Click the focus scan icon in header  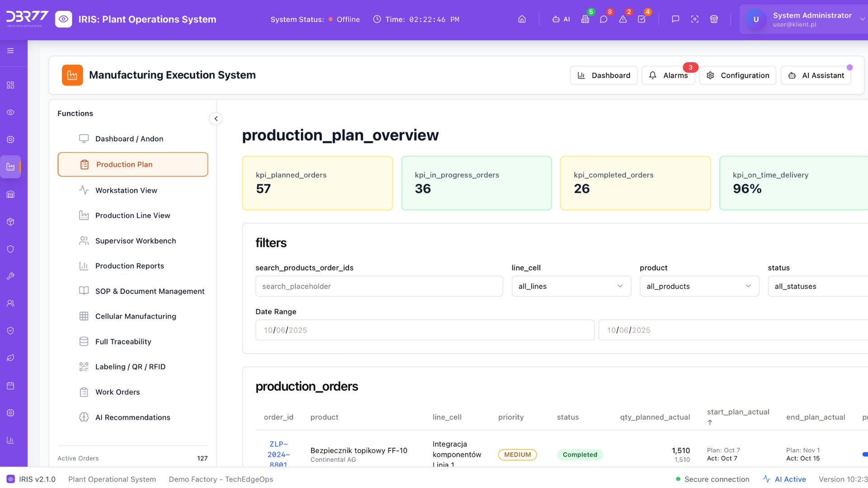pyautogui.click(x=695, y=19)
